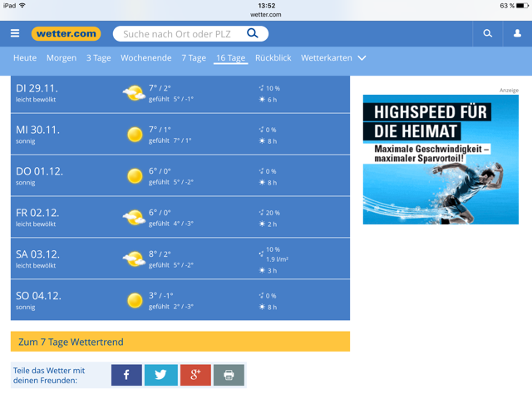The image size is (532, 399).
Task: Share the weather on Facebook
Action: [126, 375]
